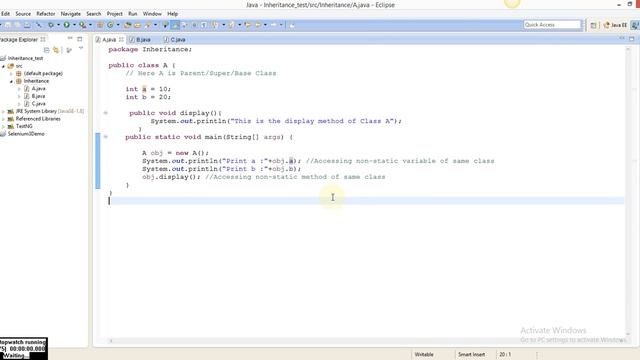640x360 pixels.
Task: Click the Run Last Tool icon
Action: [x=82, y=25]
